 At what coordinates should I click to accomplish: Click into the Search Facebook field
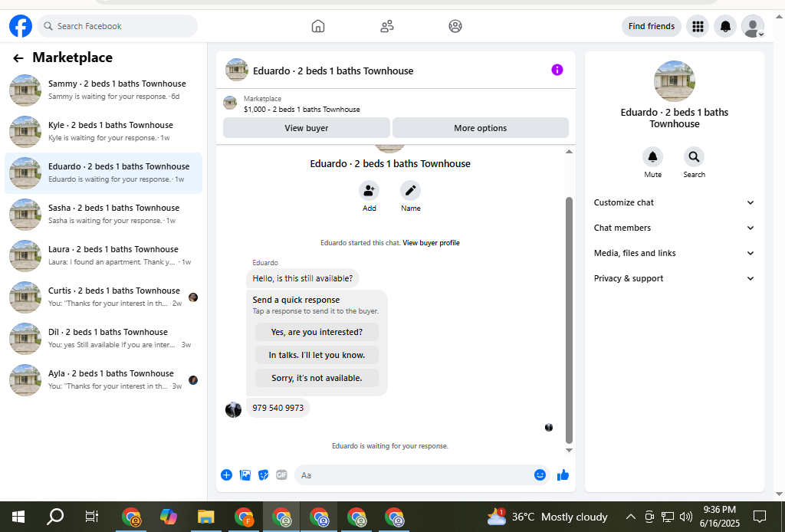coord(117,26)
